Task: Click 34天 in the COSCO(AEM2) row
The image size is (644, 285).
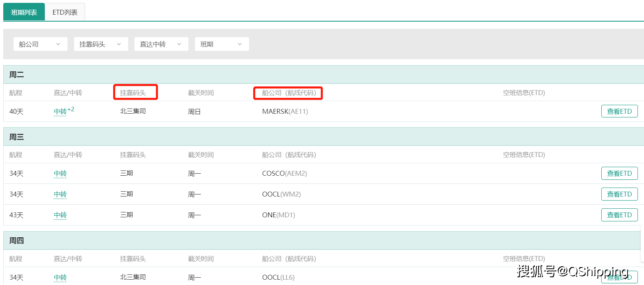Action: 16,173
